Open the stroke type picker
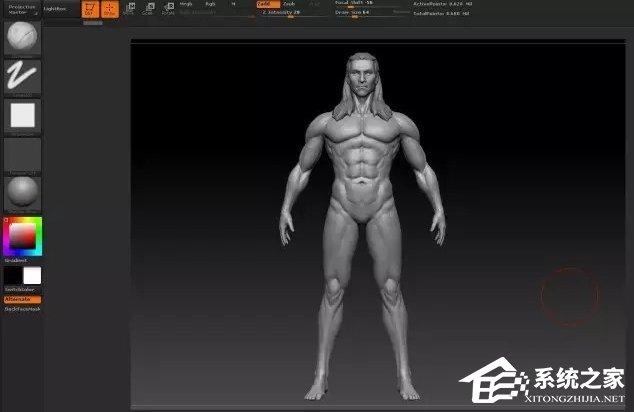 [x=22, y=77]
